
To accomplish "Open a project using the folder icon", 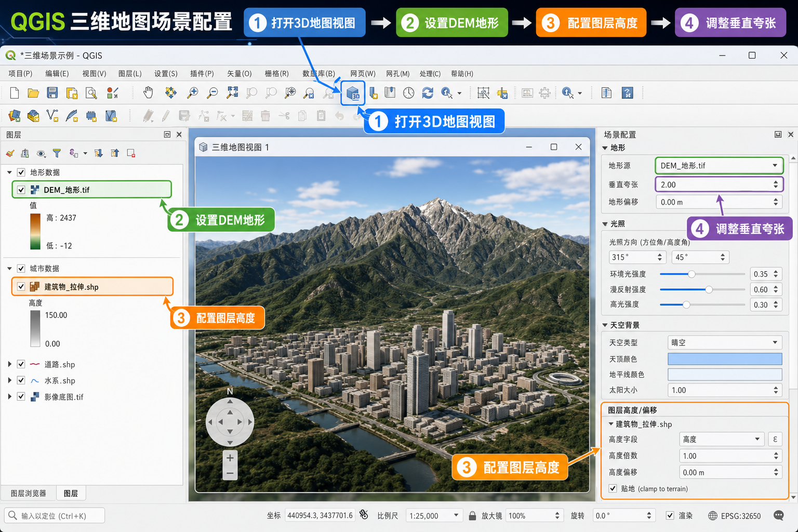I will 33,93.
